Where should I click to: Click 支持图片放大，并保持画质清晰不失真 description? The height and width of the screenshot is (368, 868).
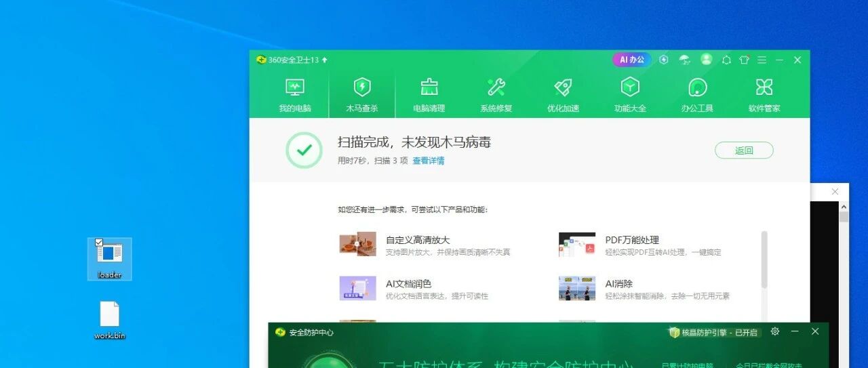(448, 252)
